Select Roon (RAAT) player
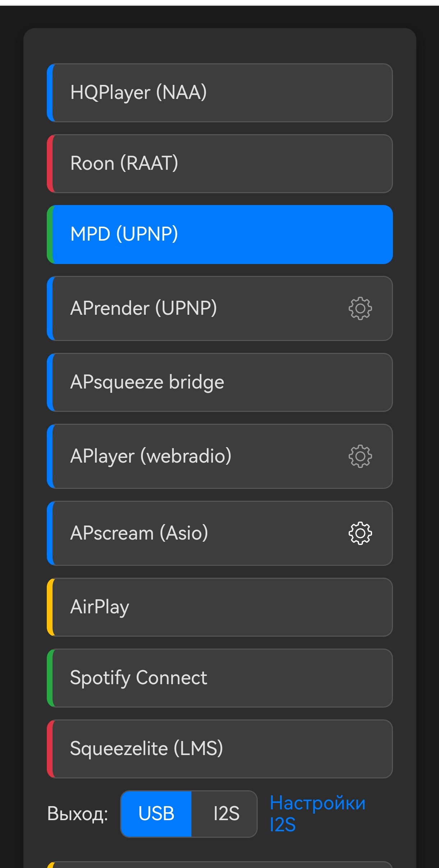 tap(220, 164)
